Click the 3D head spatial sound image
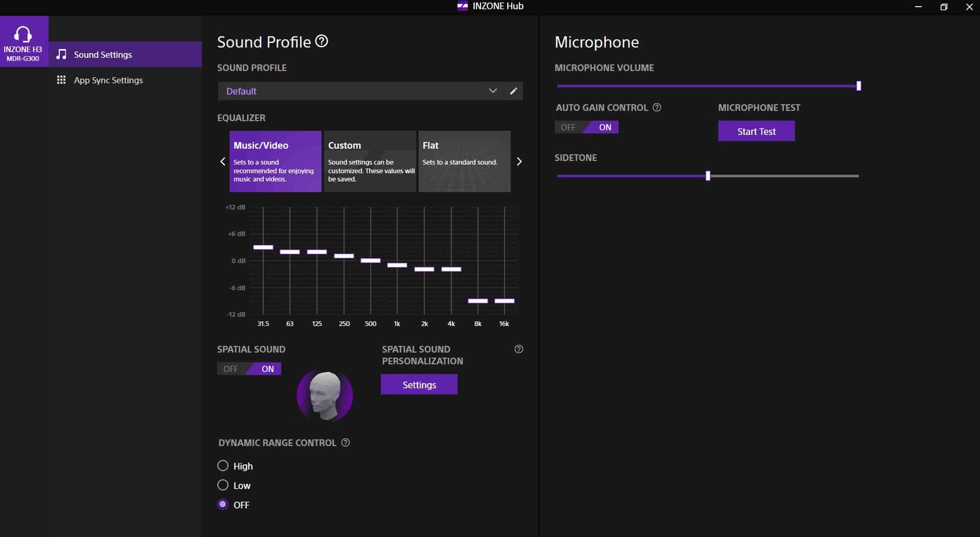 click(x=325, y=395)
